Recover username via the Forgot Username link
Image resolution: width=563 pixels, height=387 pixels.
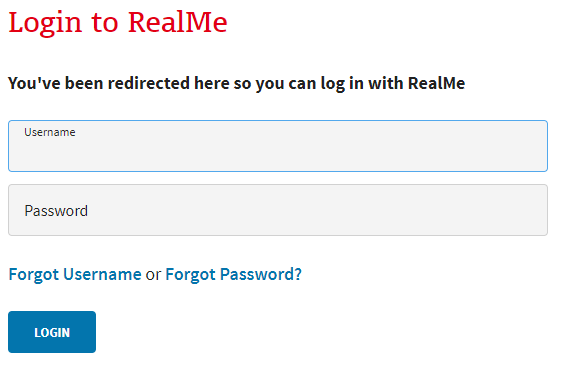tap(75, 275)
